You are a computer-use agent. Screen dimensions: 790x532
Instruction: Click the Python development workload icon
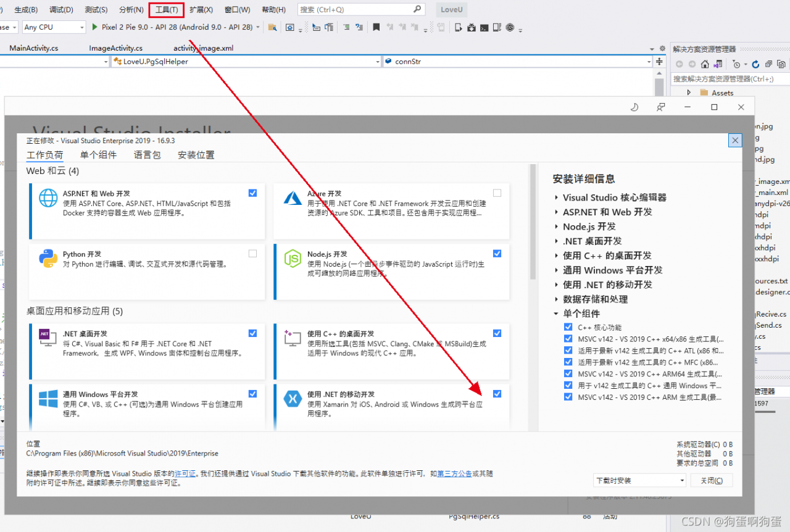(x=48, y=258)
